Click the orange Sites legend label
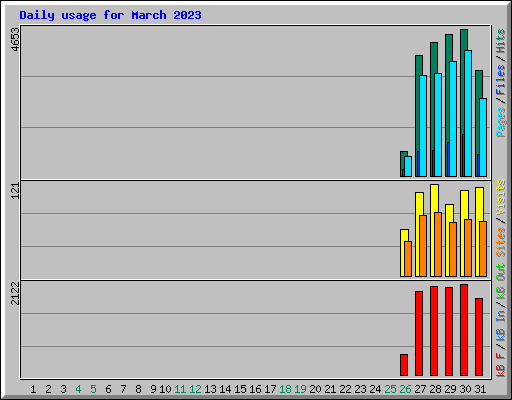The width and height of the screenshot is (512, 400). [500, 241]
